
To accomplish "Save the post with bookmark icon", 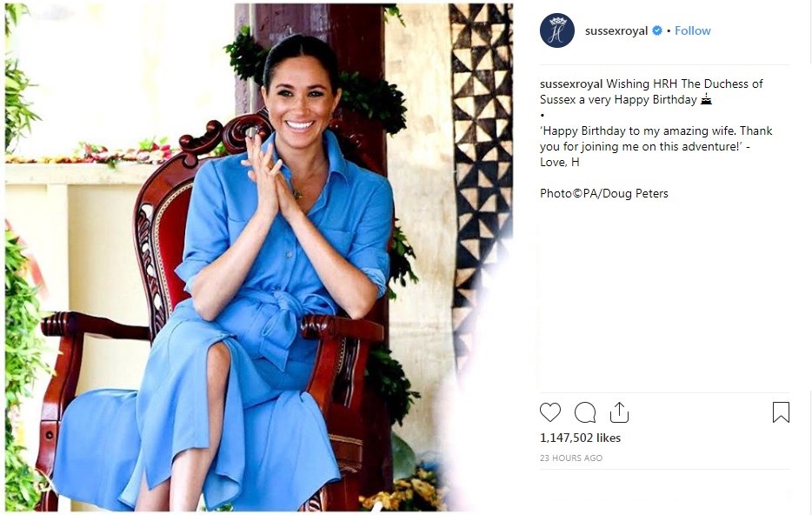I will (781, 412).
